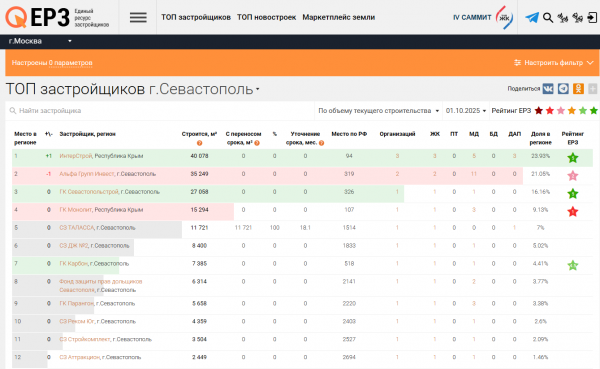Open the 01.10.2025 date dropdown

(466, 111)
